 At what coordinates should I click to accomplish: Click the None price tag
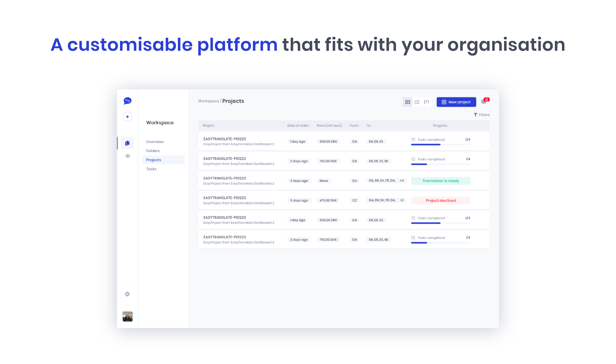pos(324,181)
